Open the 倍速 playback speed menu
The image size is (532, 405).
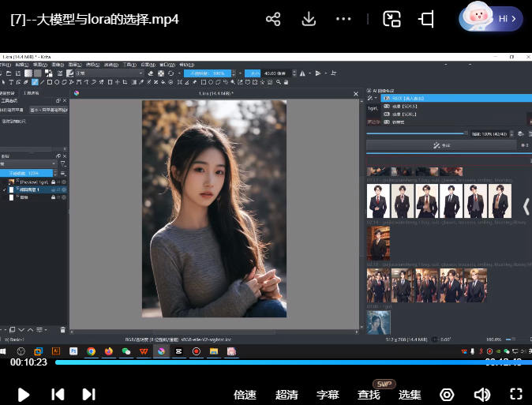[x=245, y=395]
